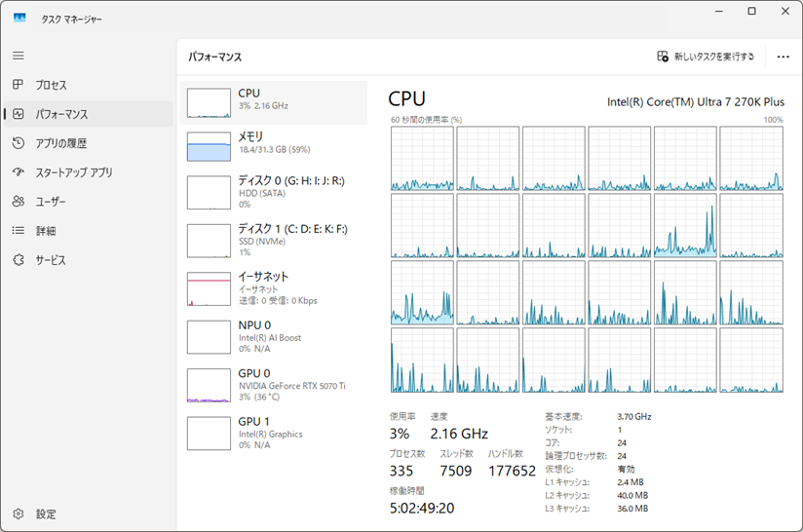Screen dimensions: 803x532
Task: Select the CPU performance entry
Action: coord(274,102)
